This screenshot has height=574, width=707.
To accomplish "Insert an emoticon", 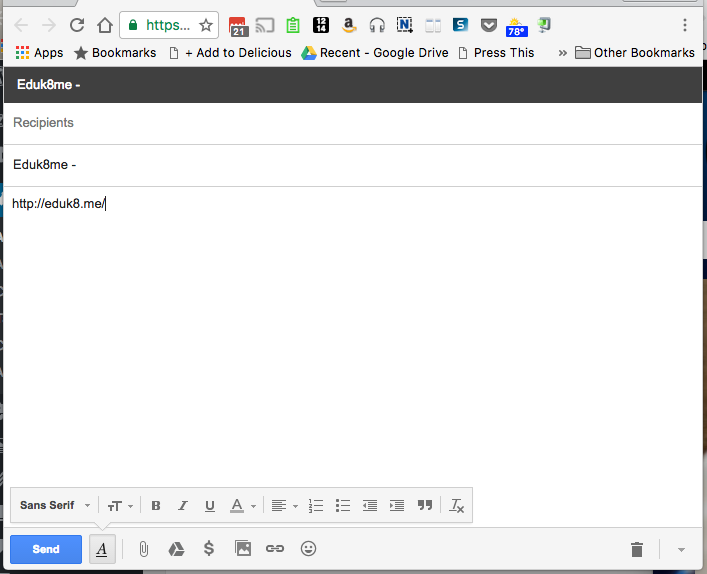I will click(x=308, y=549).
